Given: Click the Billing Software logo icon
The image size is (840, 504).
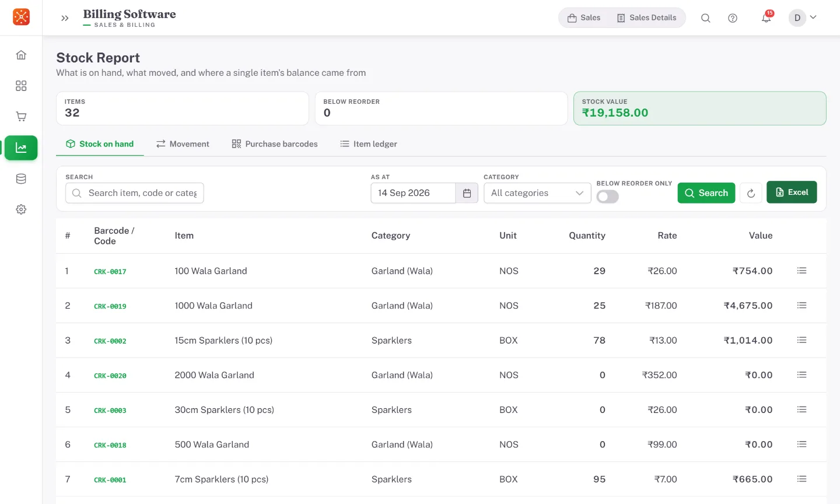Looking at the screenshot, I should pos(22,17).
